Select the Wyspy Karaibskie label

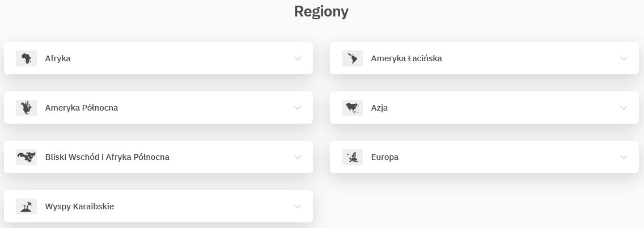79,206
